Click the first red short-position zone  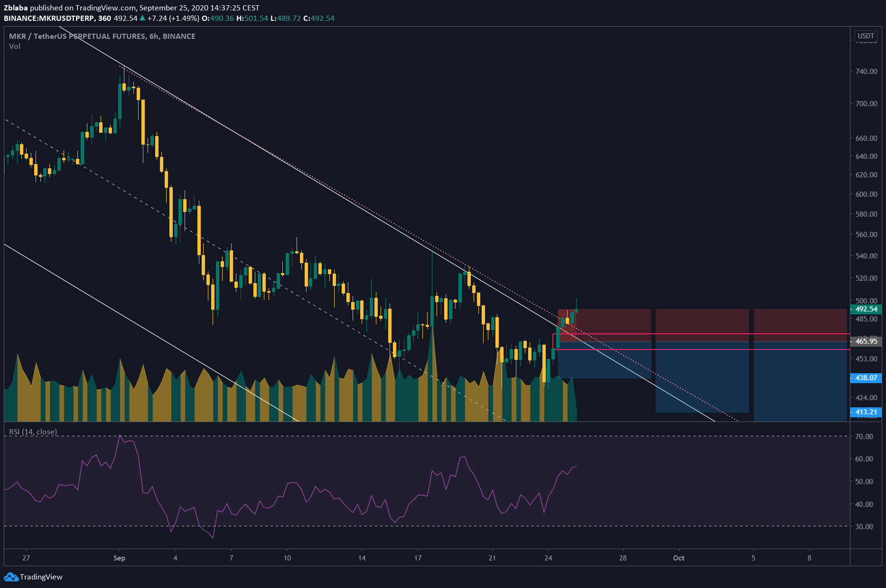pos(604,325)
